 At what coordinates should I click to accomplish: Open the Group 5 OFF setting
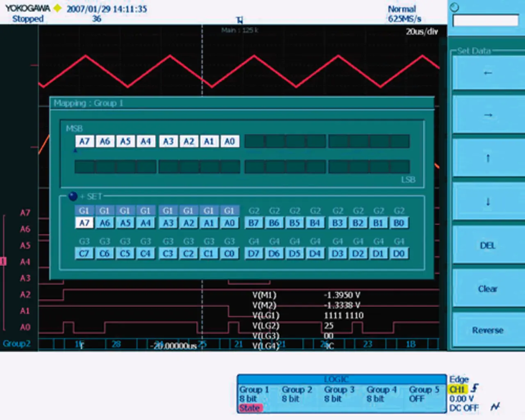424,394
